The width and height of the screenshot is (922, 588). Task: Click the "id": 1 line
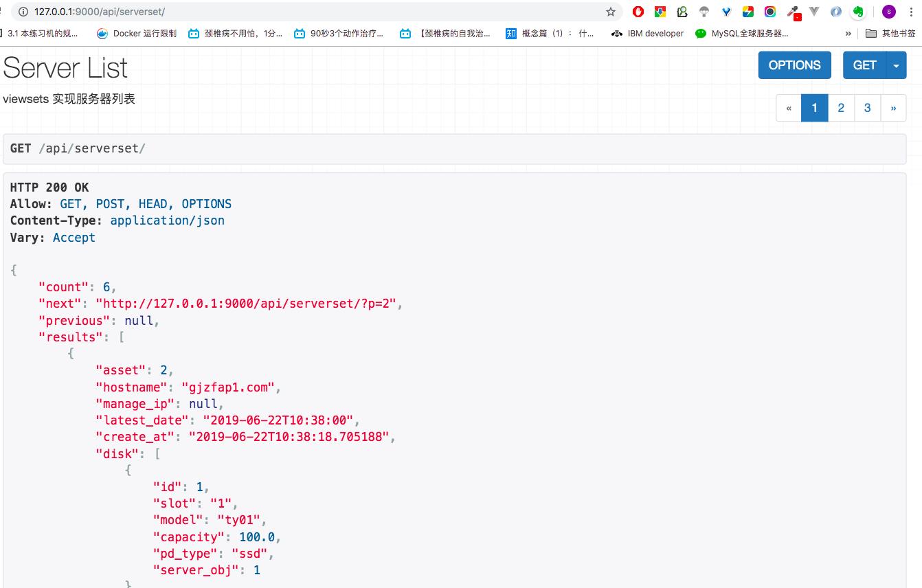click(181, 487)
